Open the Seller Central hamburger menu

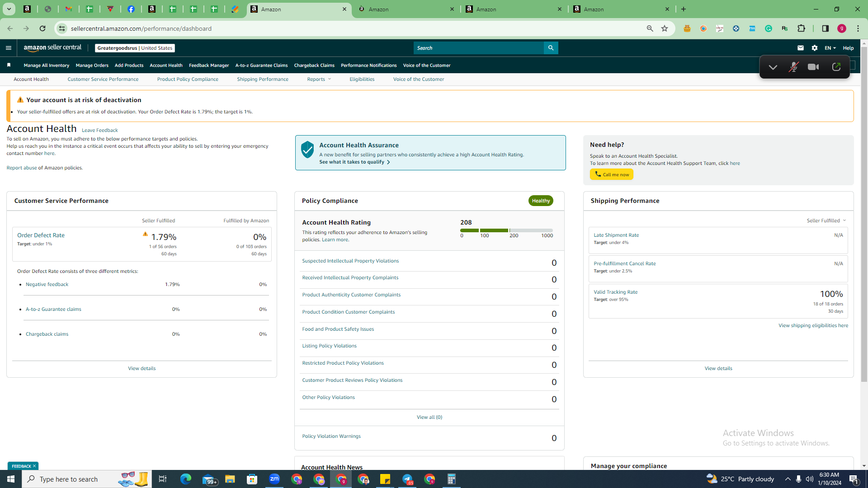coord(8,48)
